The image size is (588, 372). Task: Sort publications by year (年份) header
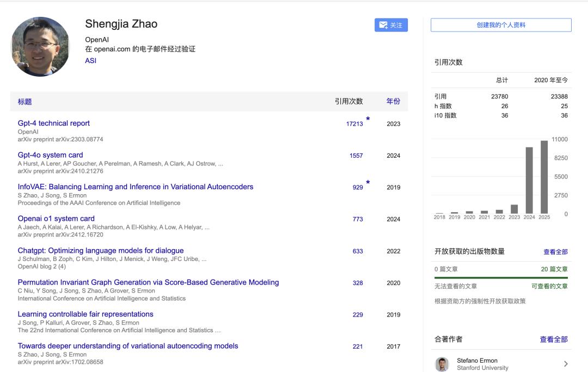[393, 101]
